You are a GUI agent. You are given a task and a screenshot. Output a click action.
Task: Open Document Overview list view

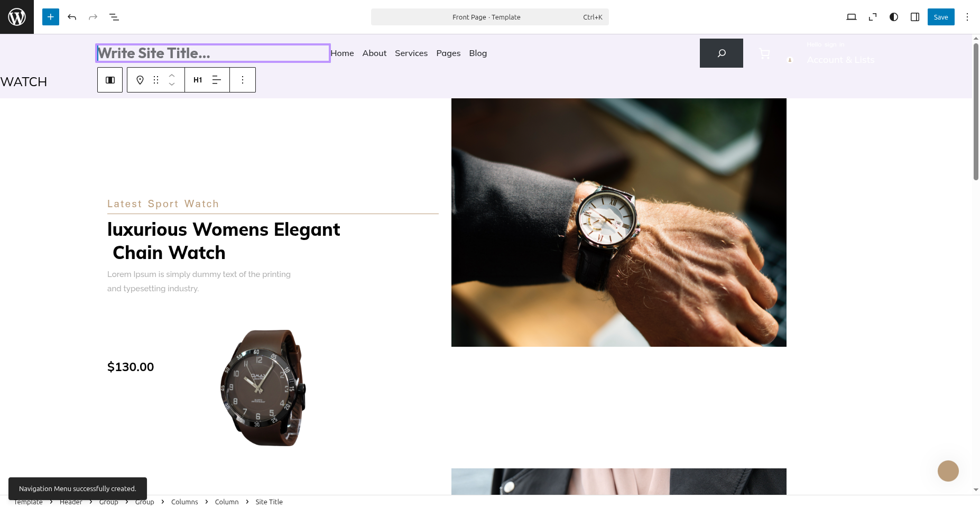[114, 17]
